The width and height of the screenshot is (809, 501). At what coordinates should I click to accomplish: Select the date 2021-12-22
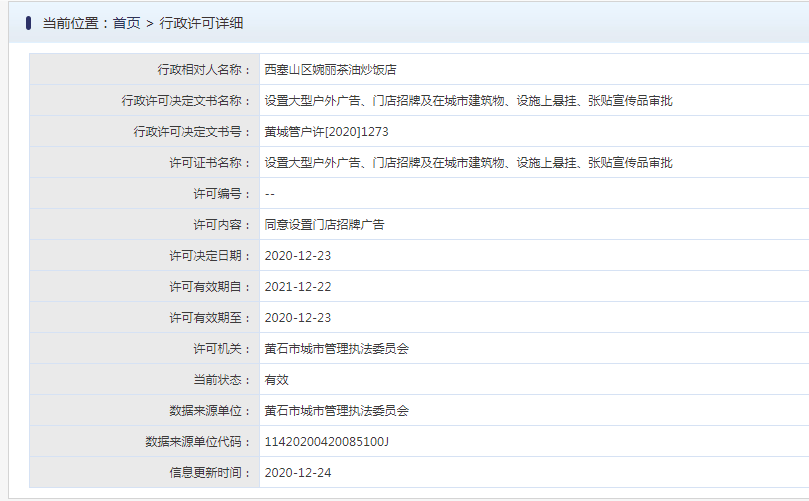pyautogui.click(x=298, y=287)
